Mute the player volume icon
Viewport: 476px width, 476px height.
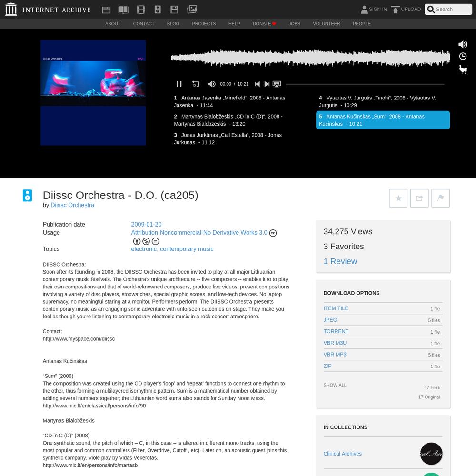pos(212,84)
